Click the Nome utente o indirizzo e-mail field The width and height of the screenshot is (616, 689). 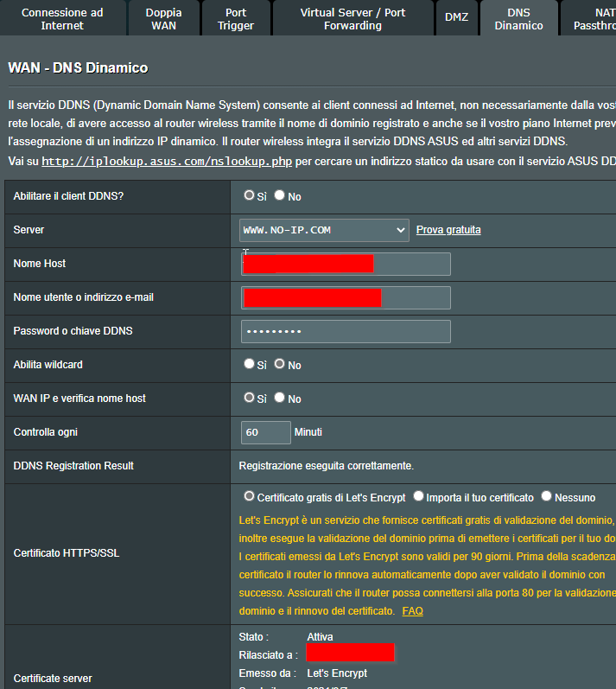coord(346,298)
